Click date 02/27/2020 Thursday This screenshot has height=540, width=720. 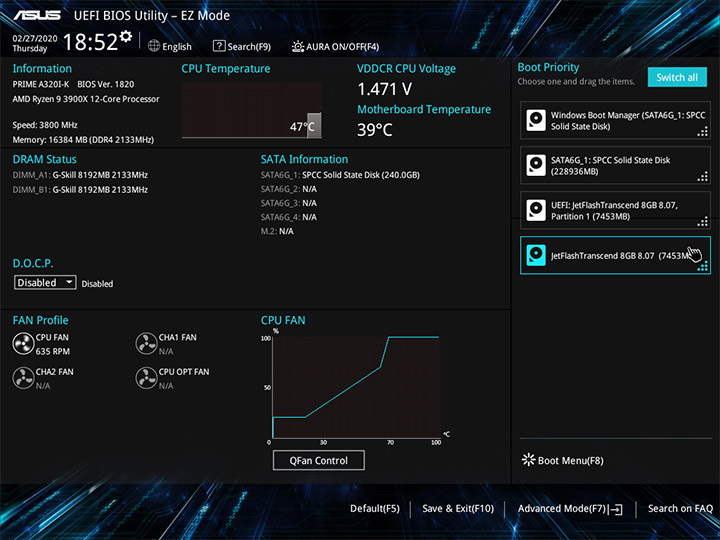35,44
